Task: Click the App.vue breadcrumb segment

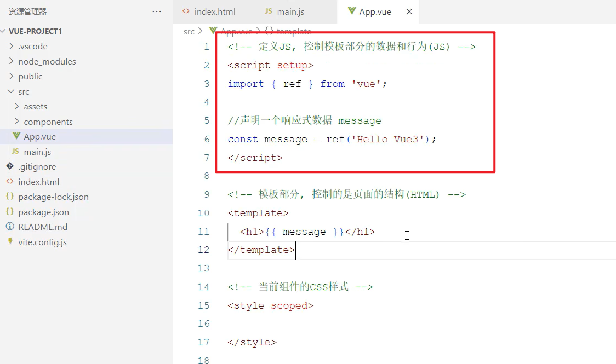Action: click(x=237, y=32)
